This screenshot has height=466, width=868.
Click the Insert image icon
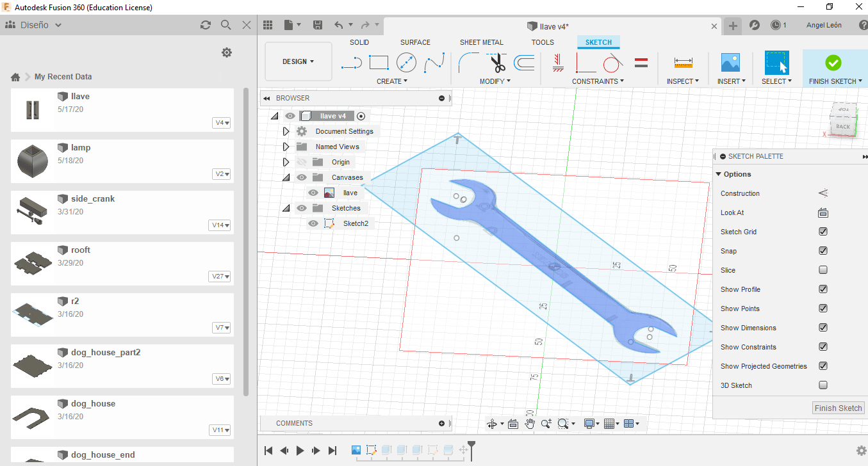point(730,63)
